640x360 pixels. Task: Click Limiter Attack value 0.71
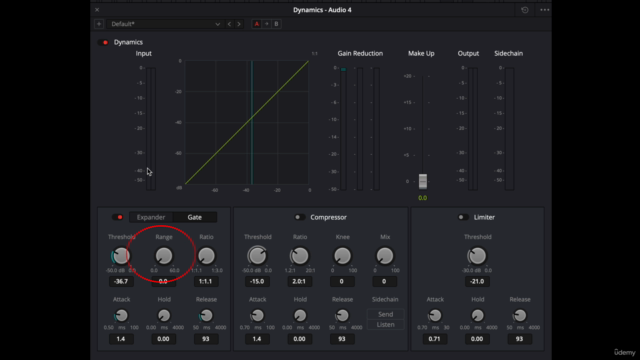tap(435, 339)
